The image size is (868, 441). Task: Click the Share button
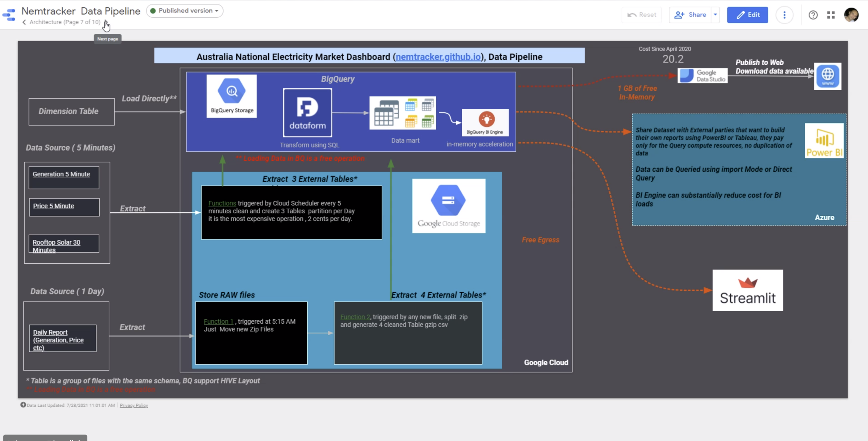690,15
